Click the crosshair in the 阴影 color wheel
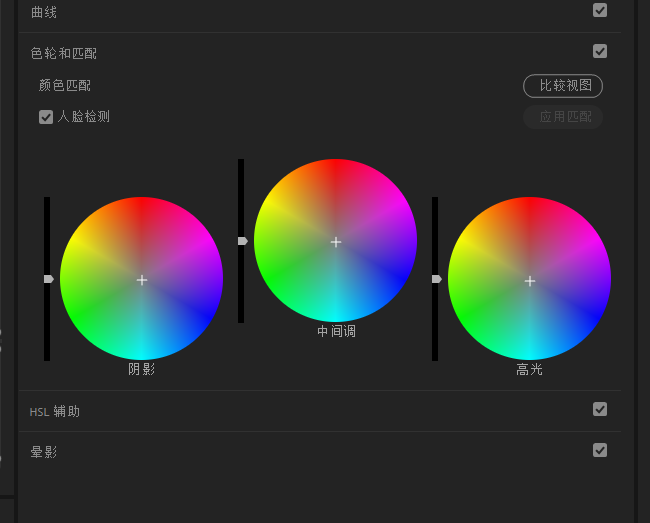Image resolution: width=650 pixels, height=523 pixels. (142, 280)
